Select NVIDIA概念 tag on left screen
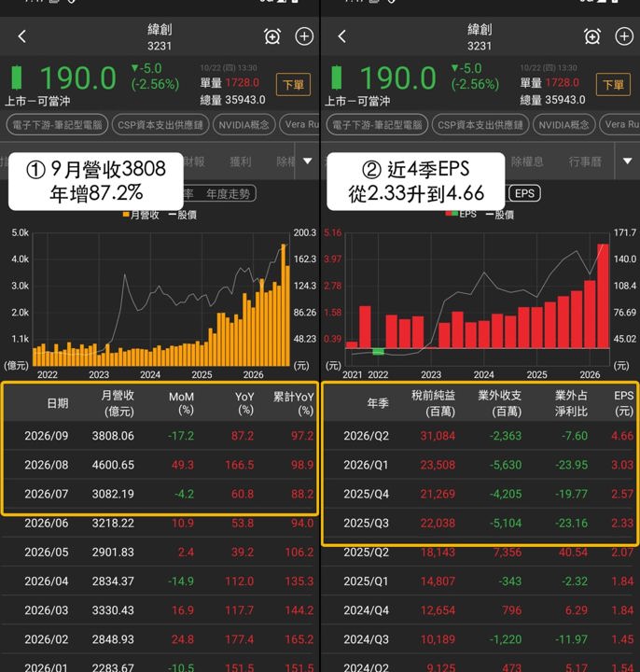Viewport: 640px width, 672px height. click(243, 125)
